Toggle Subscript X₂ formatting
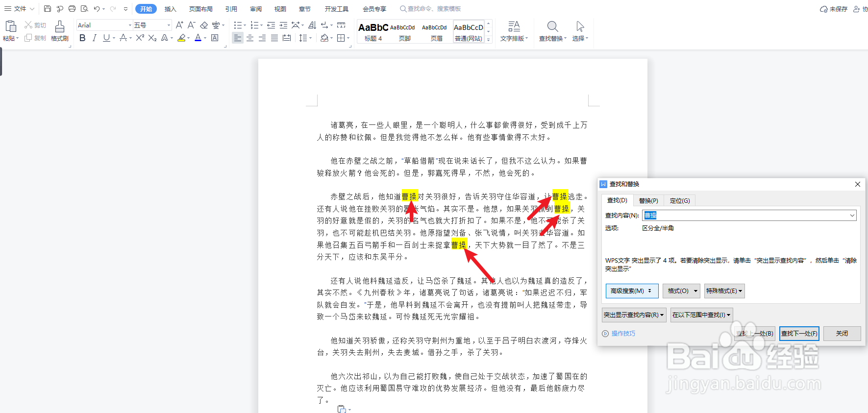 152,38
